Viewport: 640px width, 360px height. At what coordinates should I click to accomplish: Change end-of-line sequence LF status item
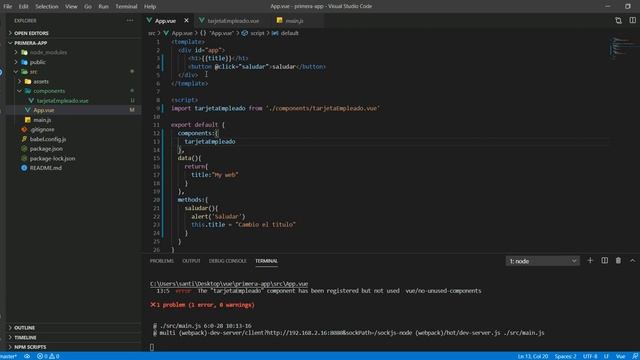coord(606,356)
